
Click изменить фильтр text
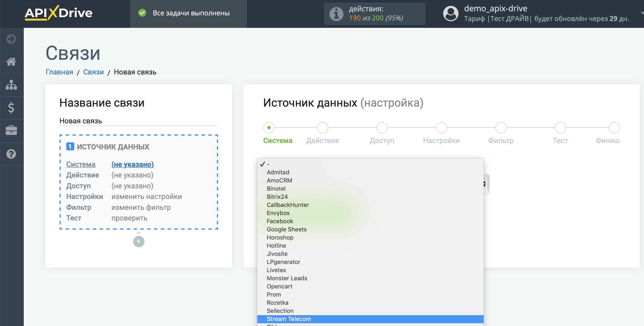[141, 207]
